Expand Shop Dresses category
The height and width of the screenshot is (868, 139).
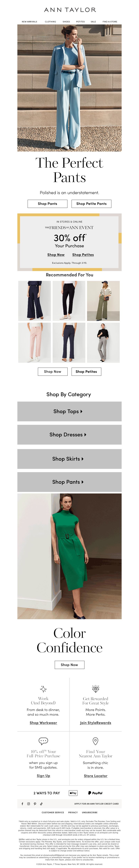pyautogui.click(x=69, y=435)
